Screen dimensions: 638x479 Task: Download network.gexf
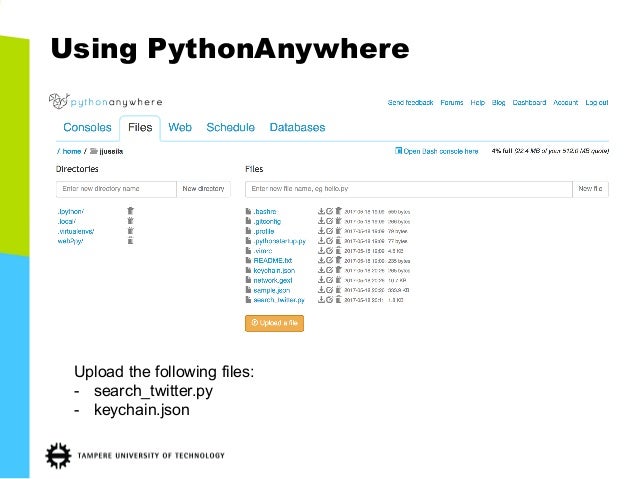[321, 280]
